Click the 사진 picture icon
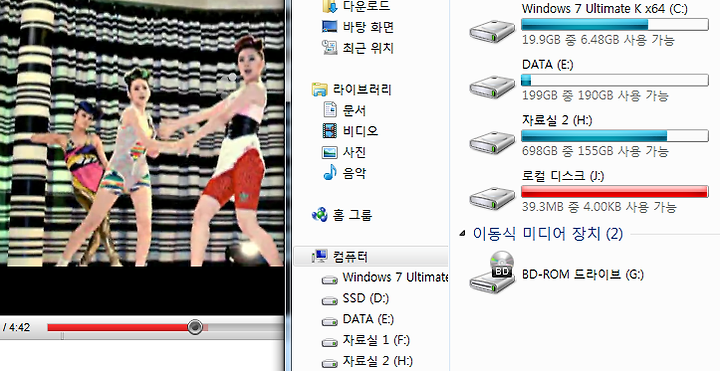This screenshot has height=371, width=720. click(331, 152)
